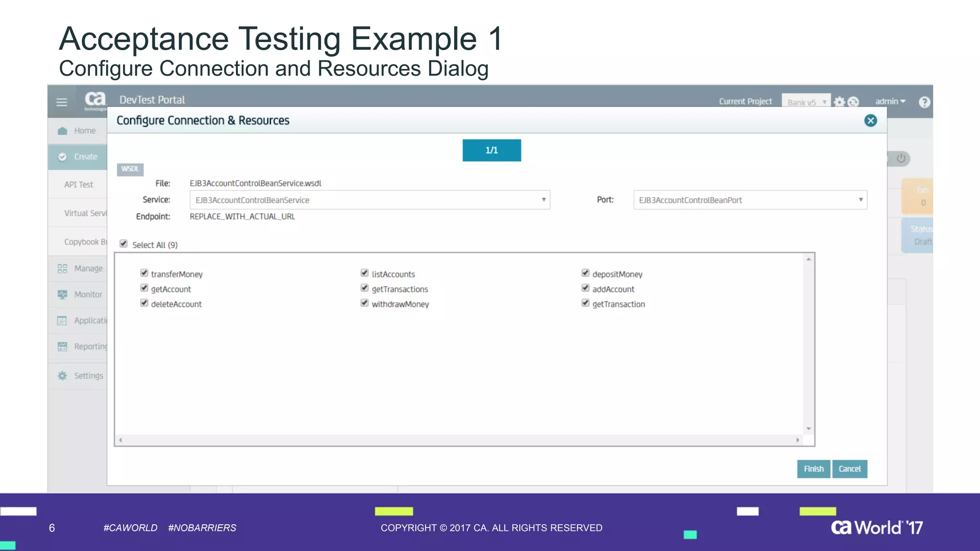Close the Configure Connection dialog
The width and height of the screenshot is (980, 551).
[870, 121]
